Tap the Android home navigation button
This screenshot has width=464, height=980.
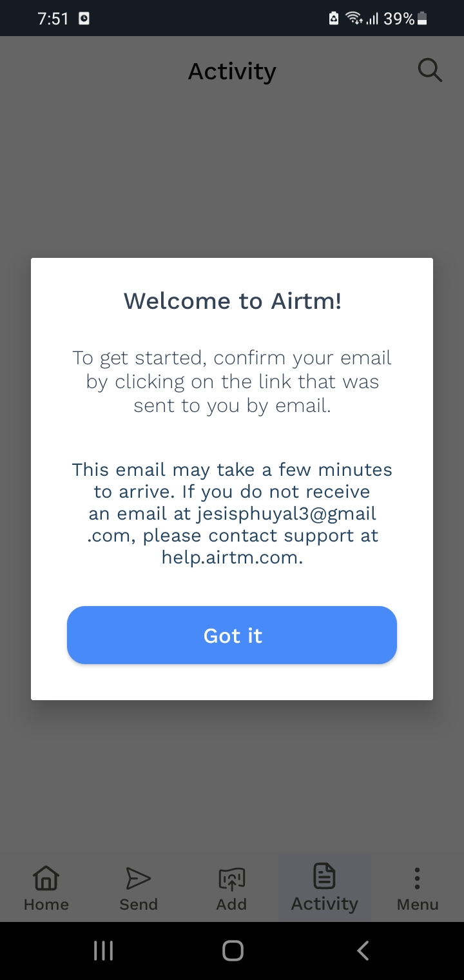pyautogui.click(x=233, y=950)
